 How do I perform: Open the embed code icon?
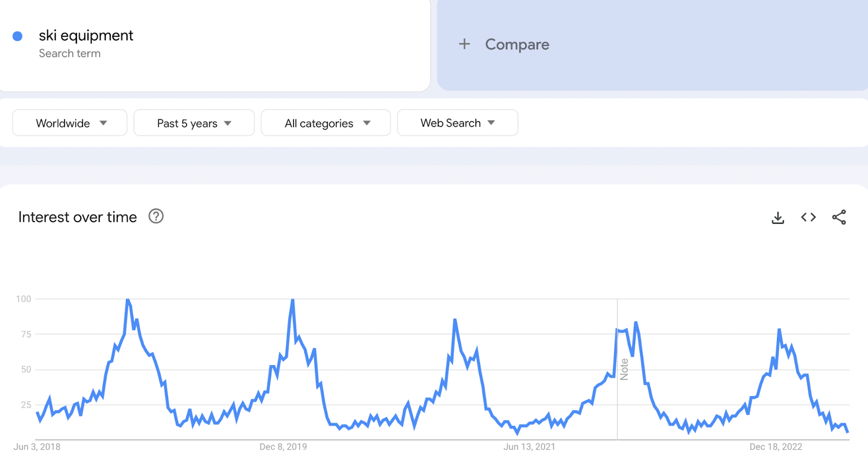click(x=808, y=217)
